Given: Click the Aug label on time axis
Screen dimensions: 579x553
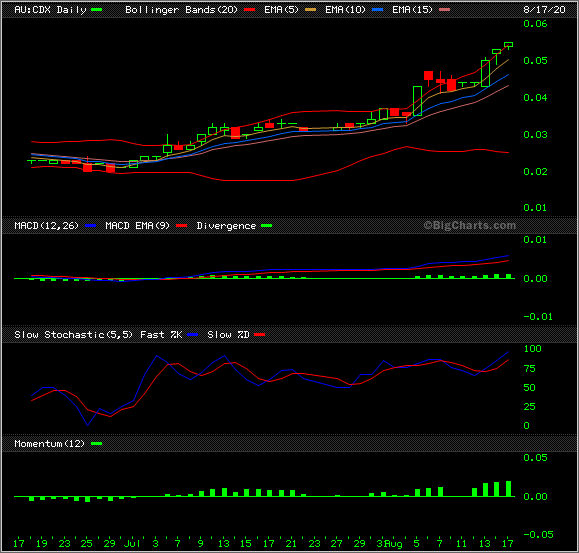Looking at the screenshot, I should [394, 544].
